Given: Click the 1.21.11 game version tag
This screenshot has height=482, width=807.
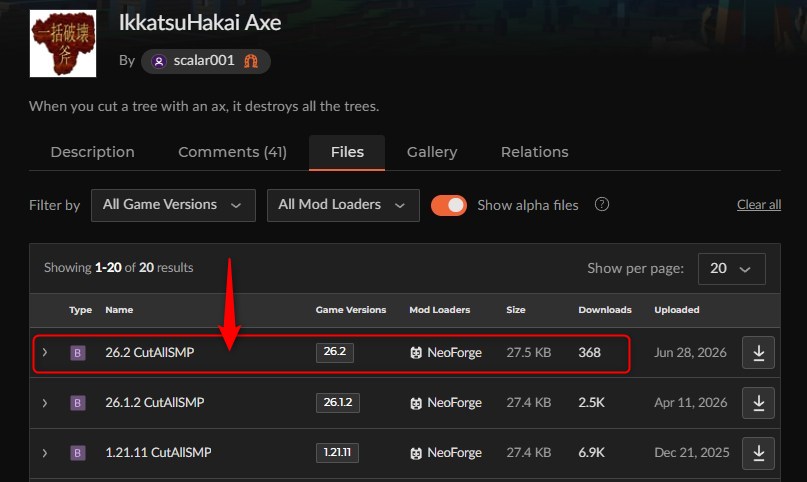Looking at the screenshot, I should 337,453.
